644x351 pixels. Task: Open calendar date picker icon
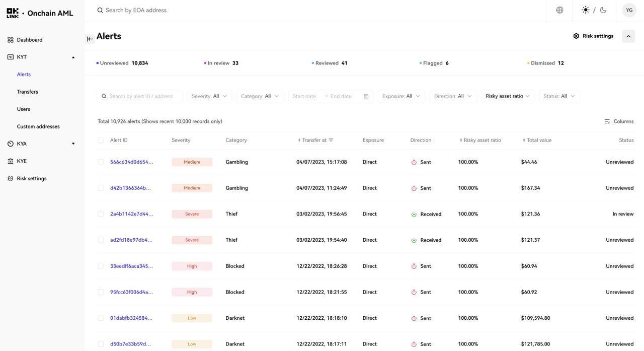(x=366, y=96)
